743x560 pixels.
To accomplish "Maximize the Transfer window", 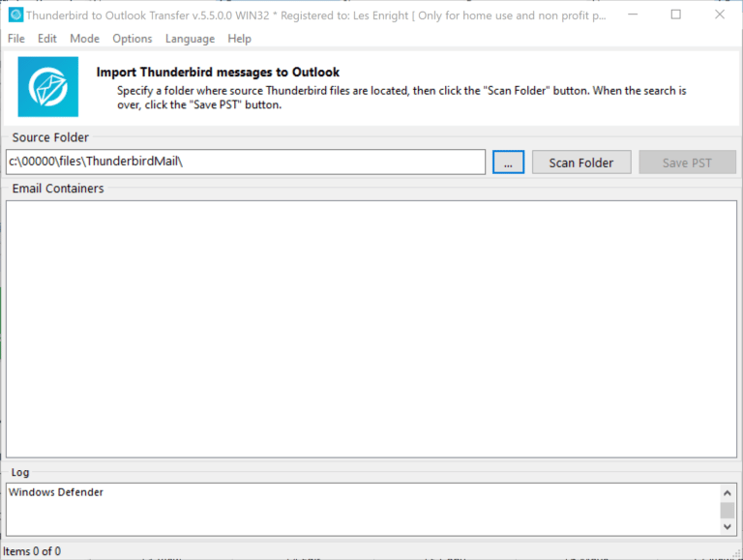I will click(x=676, y=15).
